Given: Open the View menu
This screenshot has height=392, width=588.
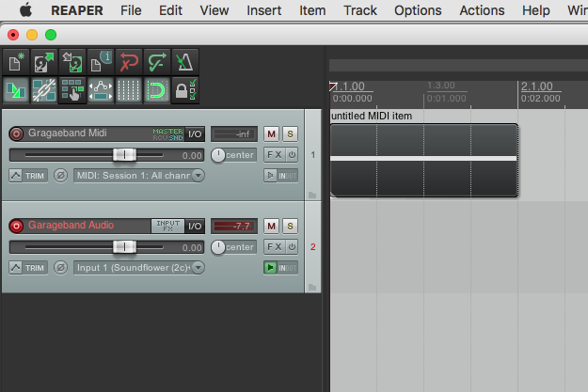Looking at the screenshot, I should coord(215,10).
